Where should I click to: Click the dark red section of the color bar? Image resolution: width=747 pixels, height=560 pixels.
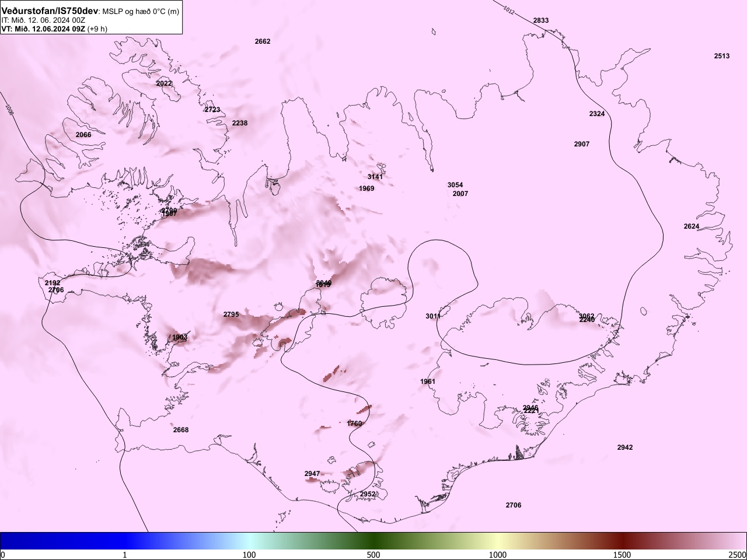[622, 541]
